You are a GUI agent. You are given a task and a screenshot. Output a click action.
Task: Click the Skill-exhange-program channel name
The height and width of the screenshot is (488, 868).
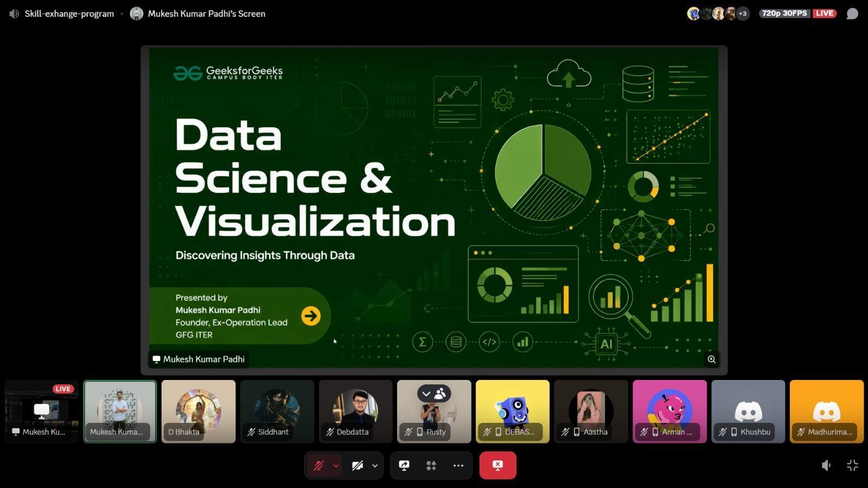pos(69,14)
